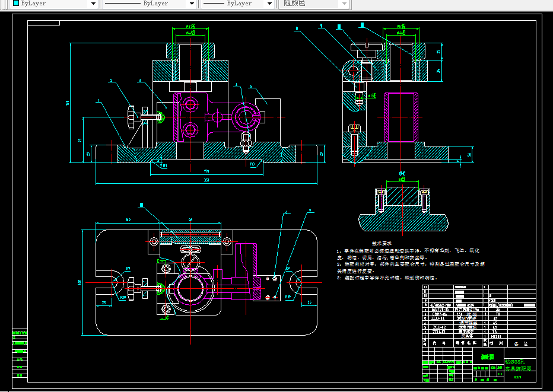Screen dimensions: 553x392
Task: Click the cyan color swatch in color control
Action: pyautogui.click(x=16, y=4)
